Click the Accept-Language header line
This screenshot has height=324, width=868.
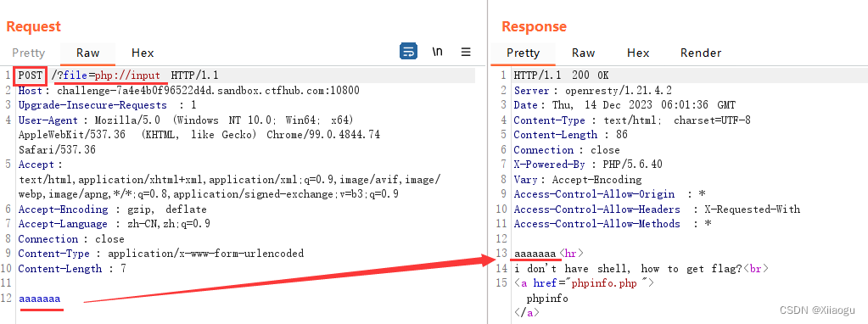114,224
